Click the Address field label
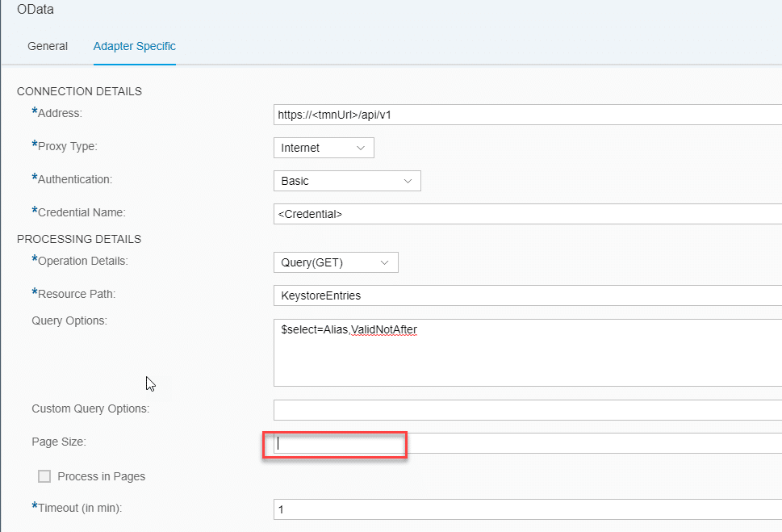Viewport: 782px width, 532px height. coord(60,113)
